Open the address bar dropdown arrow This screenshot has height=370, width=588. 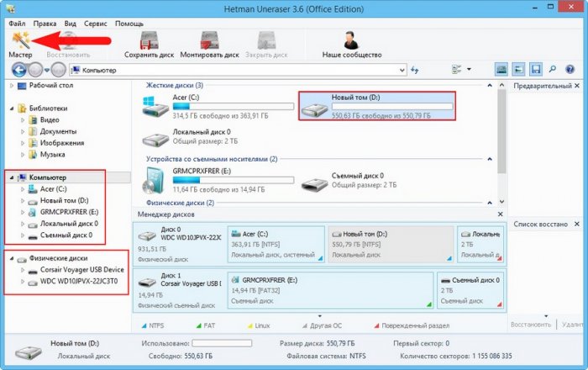point(402,70)
